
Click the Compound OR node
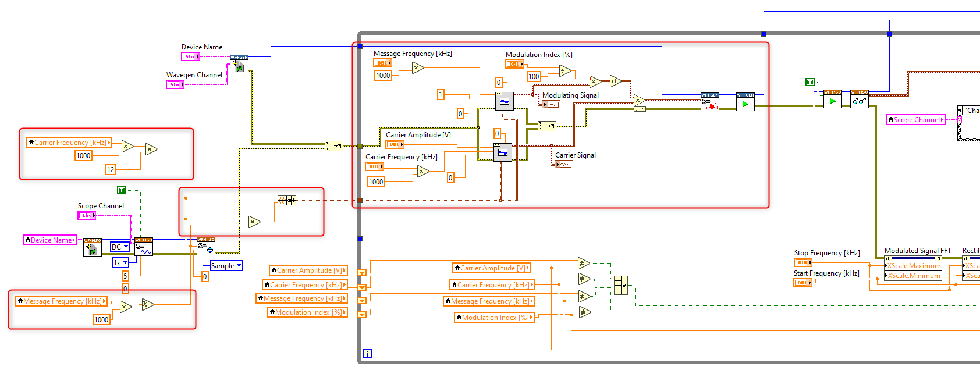coord(621,284)
